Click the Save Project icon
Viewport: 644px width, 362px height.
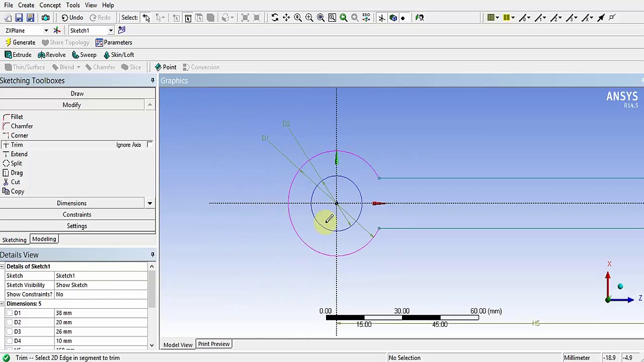(19, 18)
